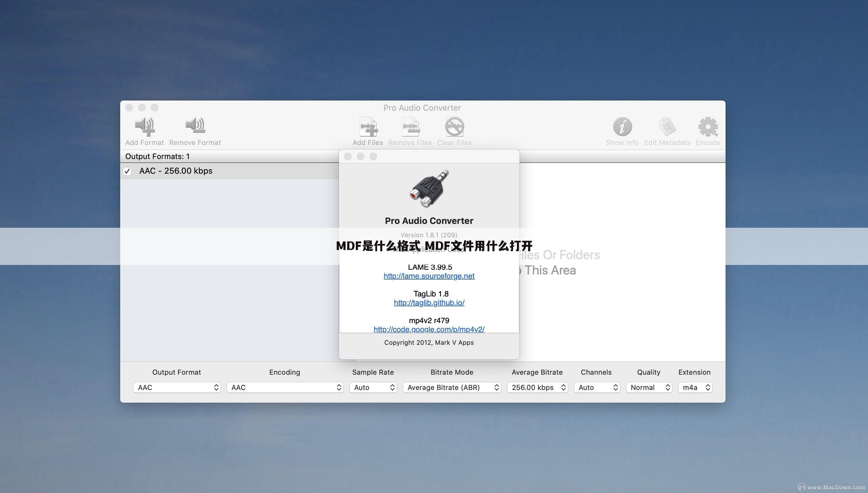Image resolution: width=868 pixels, height=493 pixels.
Task: Close the About window
Action: click(348, 156)
